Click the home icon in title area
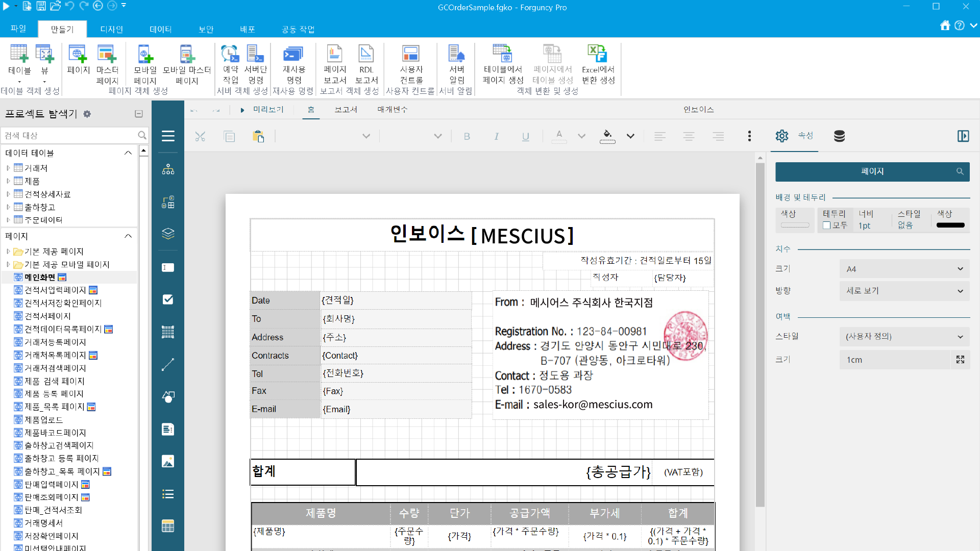Viewport: 980px width, 551px height. tap(945, 26)
